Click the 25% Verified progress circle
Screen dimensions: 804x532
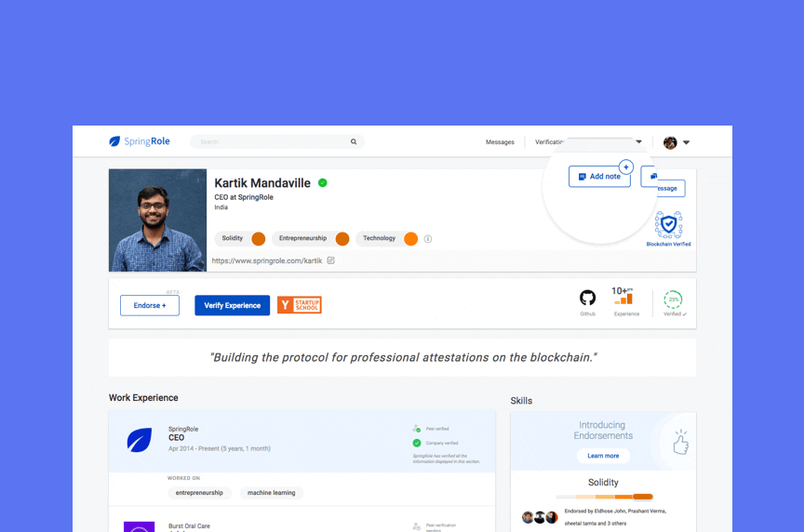pyautogui.click(x=673, y=299)
